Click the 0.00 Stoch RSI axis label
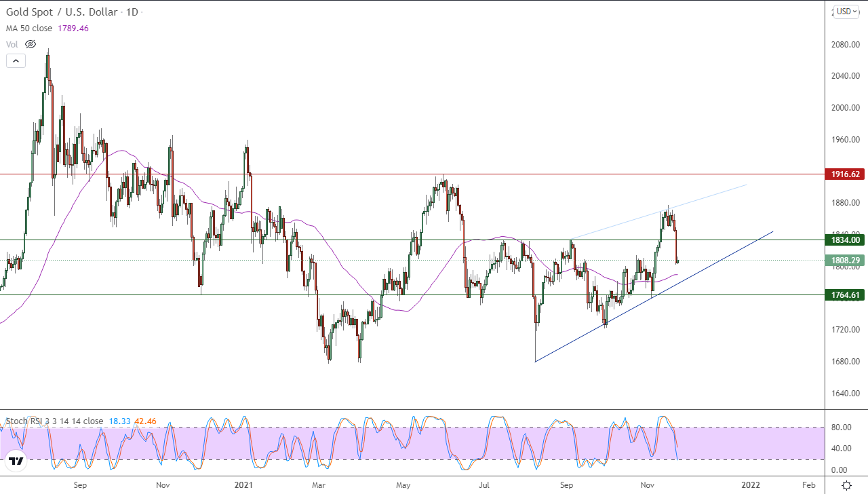Screen dimensions: 868x494 pos(840,470)
